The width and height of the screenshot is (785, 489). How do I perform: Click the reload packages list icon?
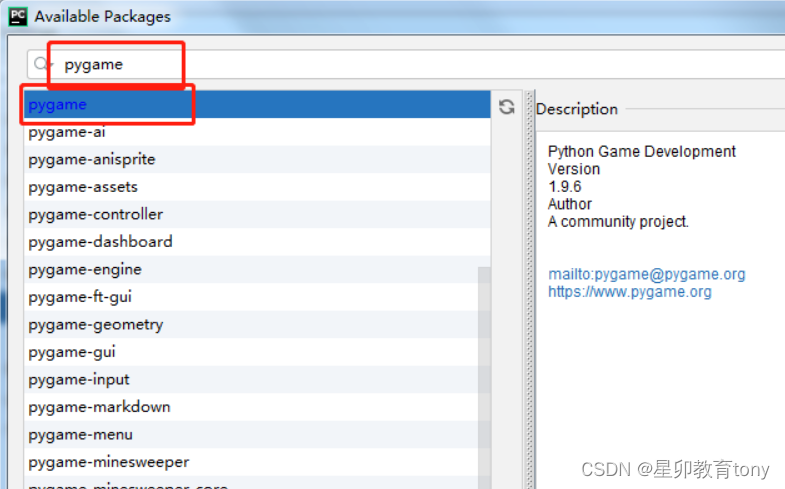pos(507,107)
